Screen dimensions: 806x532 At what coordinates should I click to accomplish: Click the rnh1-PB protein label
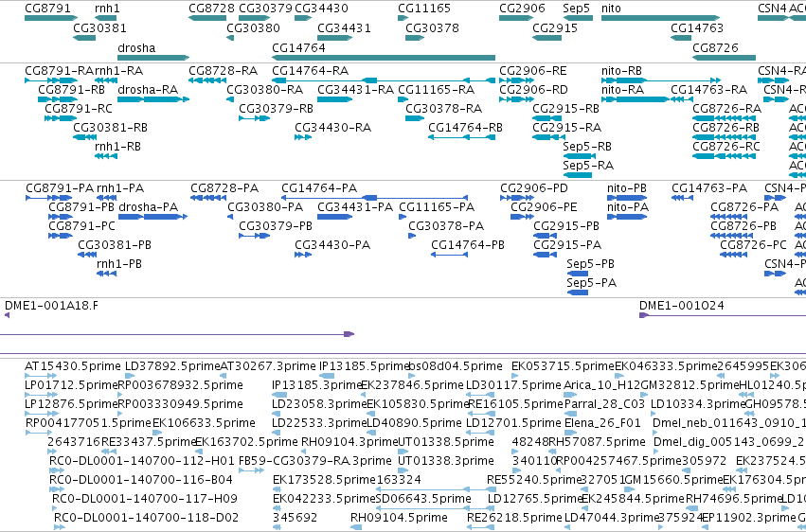click(118, 264)
